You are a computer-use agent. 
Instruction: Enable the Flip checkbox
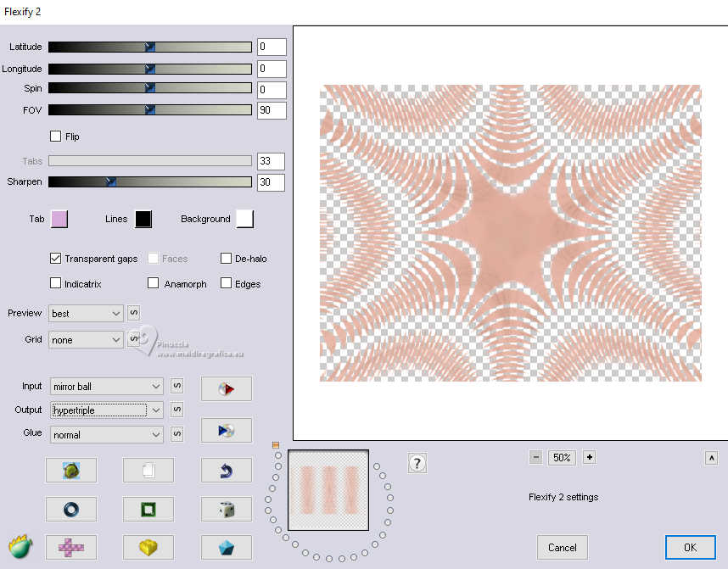pyautogui.click(x=55, y=136)
